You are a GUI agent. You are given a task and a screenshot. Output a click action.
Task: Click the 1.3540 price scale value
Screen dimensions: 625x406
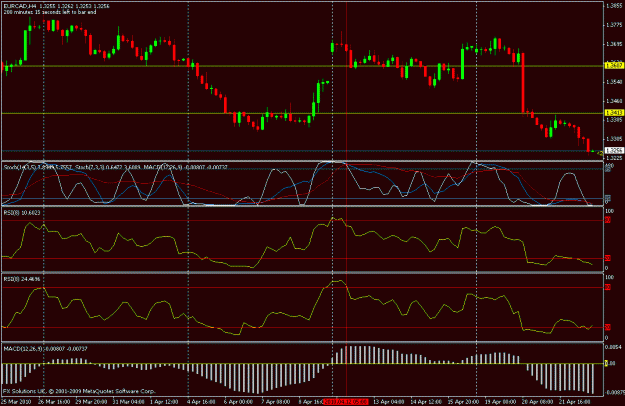pos(614,82)
